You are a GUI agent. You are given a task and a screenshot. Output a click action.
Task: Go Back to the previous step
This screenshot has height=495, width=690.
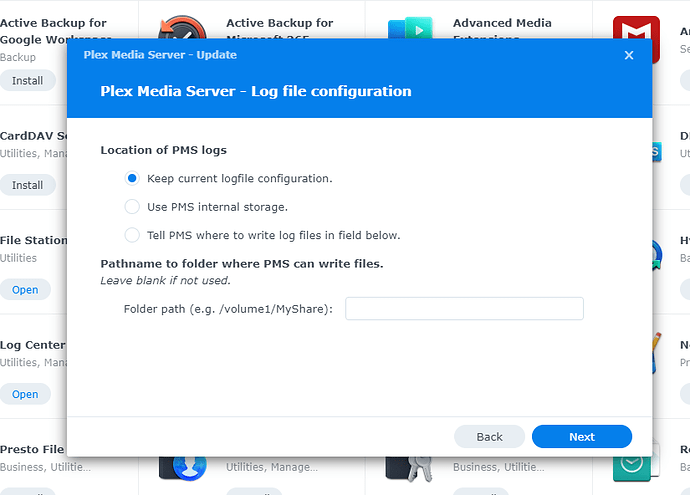[489, 437]
